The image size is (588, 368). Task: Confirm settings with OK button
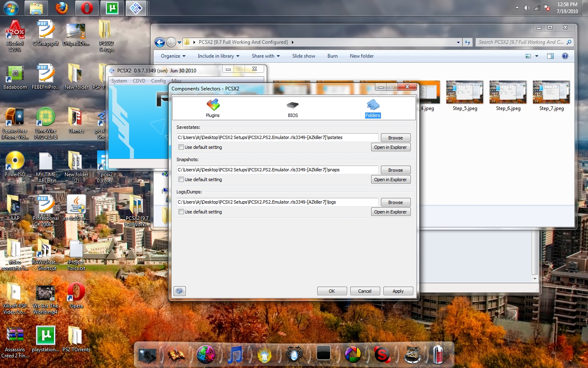tap(332, 291)
